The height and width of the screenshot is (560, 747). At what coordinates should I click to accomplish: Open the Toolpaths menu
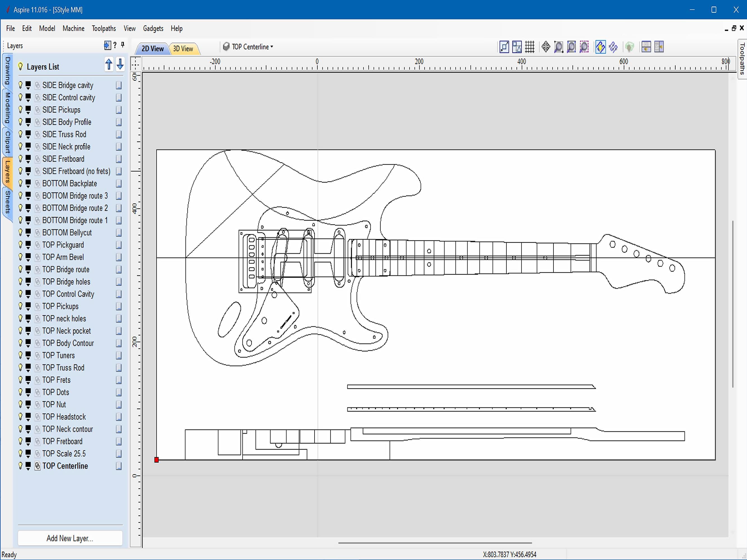[x=104, y=28]
